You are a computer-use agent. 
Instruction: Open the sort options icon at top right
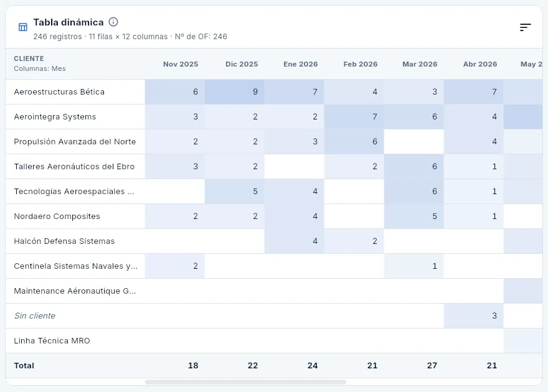(x=525, y=27)
